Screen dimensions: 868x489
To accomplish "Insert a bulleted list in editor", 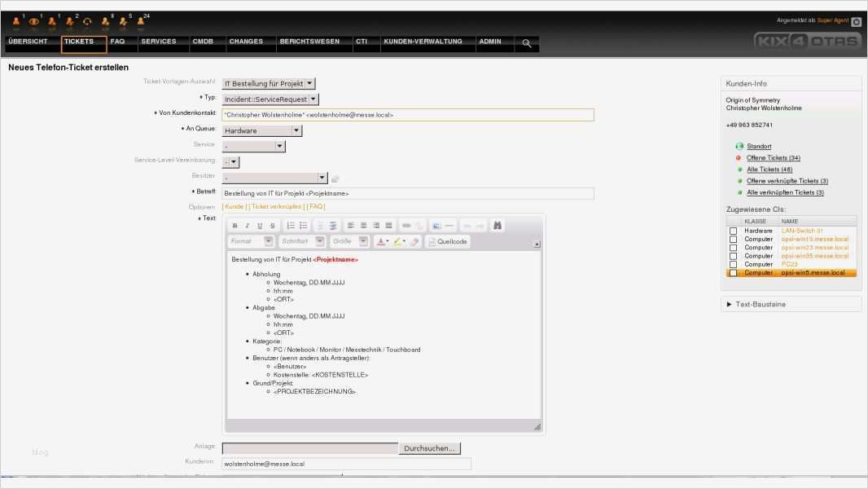I will click(304, 226).
